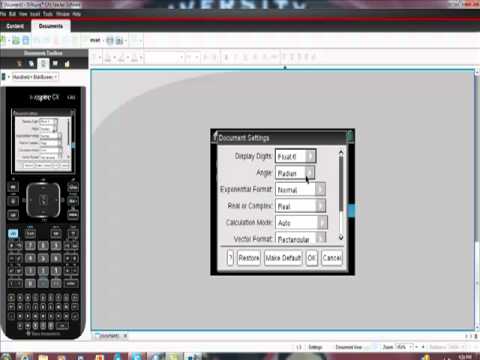
Task: Click the tab key on emulator keypad
Action: click(13, 215)
